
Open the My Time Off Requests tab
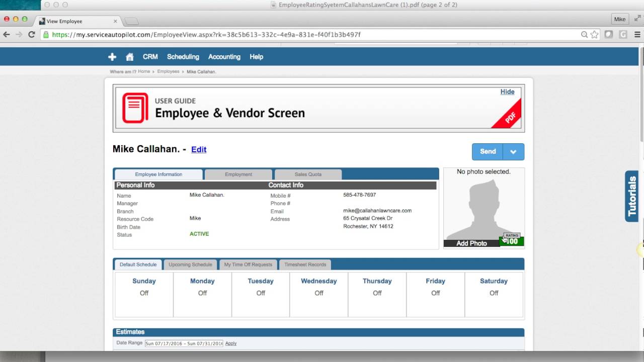(x=248, y=264)
